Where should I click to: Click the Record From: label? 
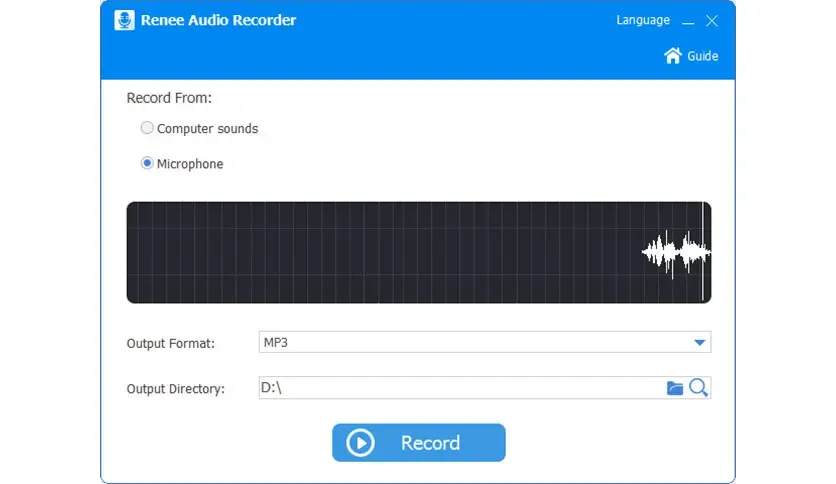[169, 98]
